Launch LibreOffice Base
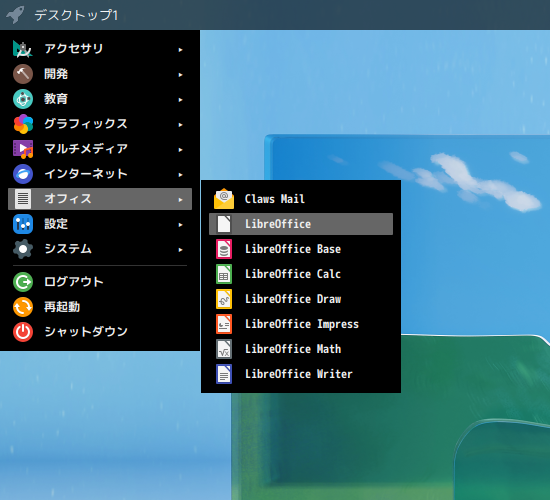This screenshot has width=550, height=500. point(301,249)
